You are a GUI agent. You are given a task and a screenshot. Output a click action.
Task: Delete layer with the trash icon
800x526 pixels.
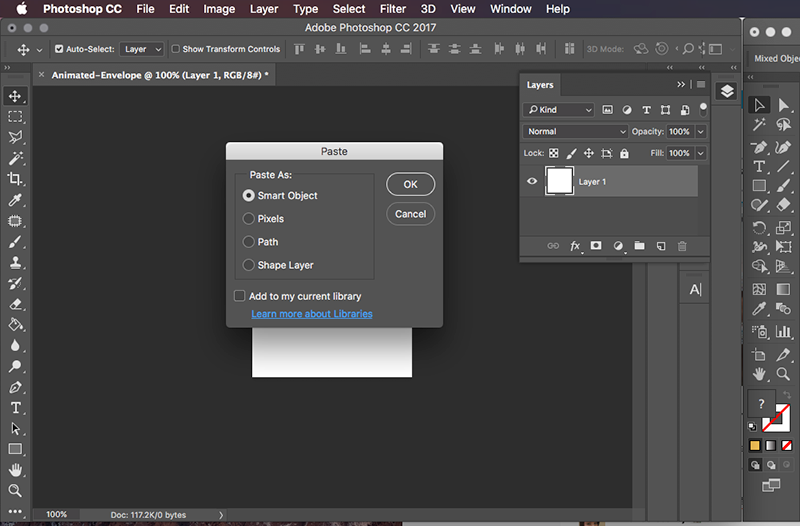(x=682, y=246)
